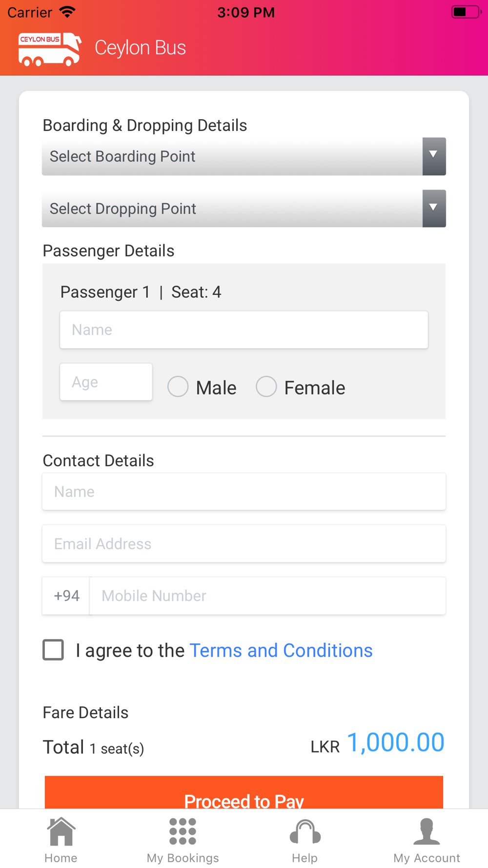Viewport: 488px width, 868px height.
Task: Expand the Select Boarding Point dropdown
Action: [244, 156]
